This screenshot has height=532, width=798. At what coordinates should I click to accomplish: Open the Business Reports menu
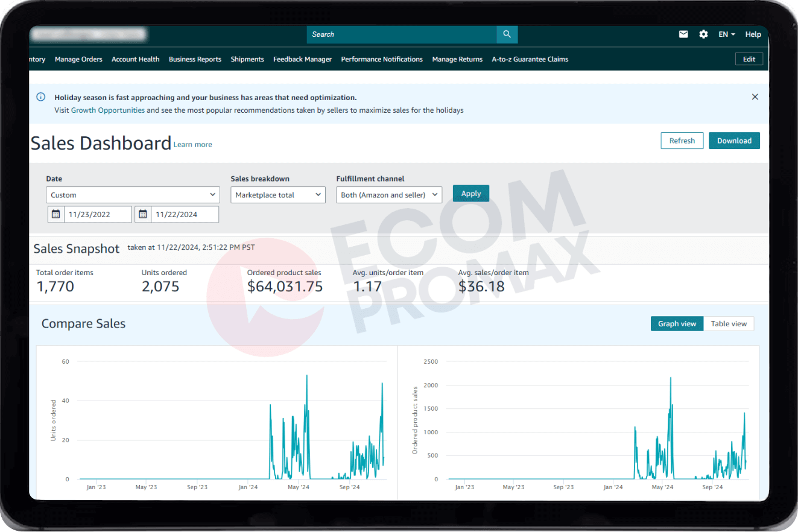pos(195,59)
